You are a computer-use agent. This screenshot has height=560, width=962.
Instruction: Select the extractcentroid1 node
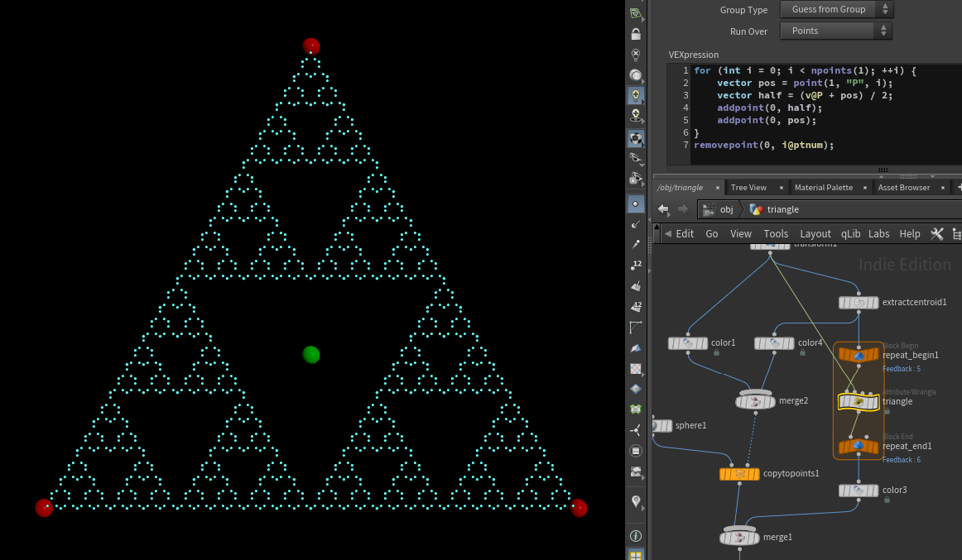point(859,303)
